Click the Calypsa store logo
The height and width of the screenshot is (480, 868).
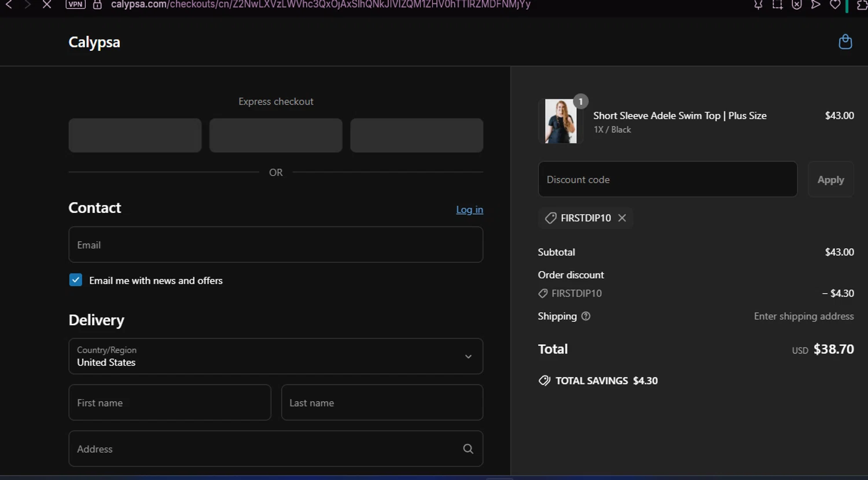click(x=94, y=42)
